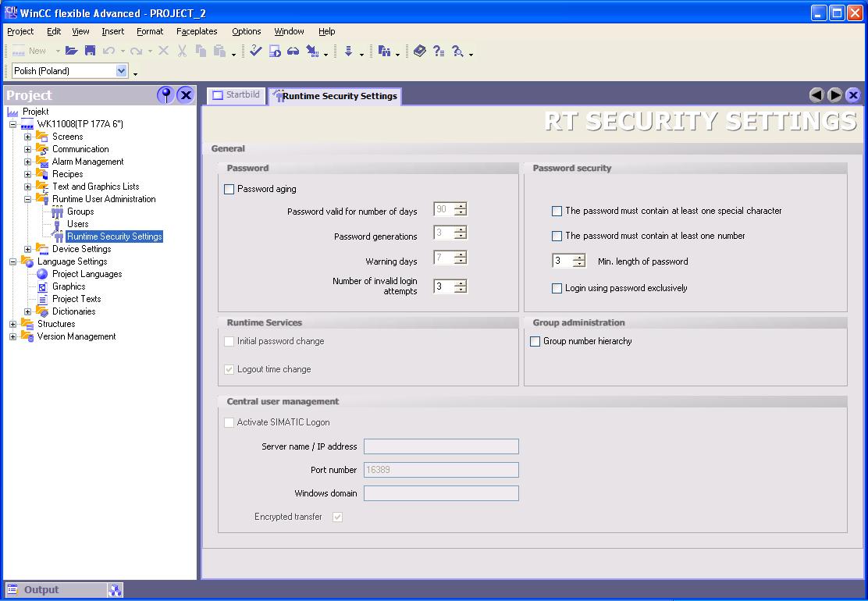Toggle Initial password change checkbox
Viewport: 868px width, 601px height.
(x=229, y=341)
